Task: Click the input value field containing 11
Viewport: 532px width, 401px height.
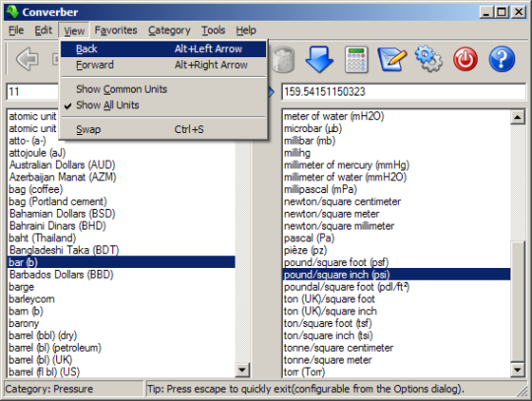Action: tap(33, 92)
